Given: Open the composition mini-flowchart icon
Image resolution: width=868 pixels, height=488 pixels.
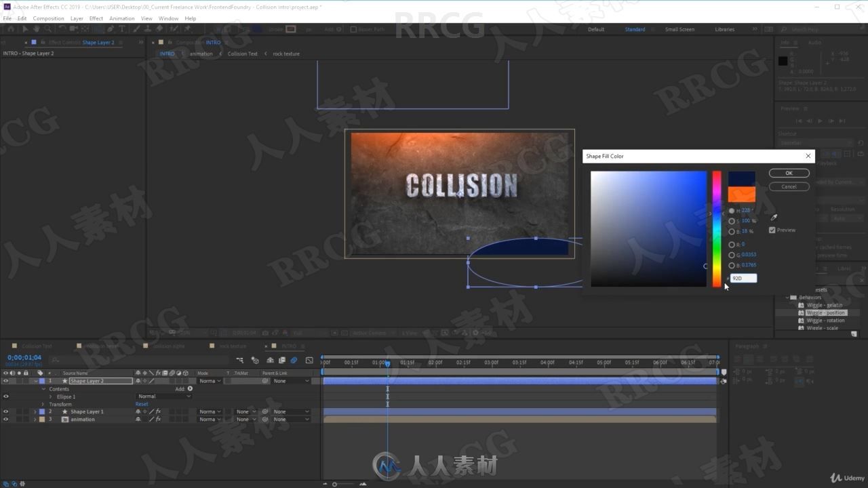Looking at the screenshot, I should click(x=239, y=360).
